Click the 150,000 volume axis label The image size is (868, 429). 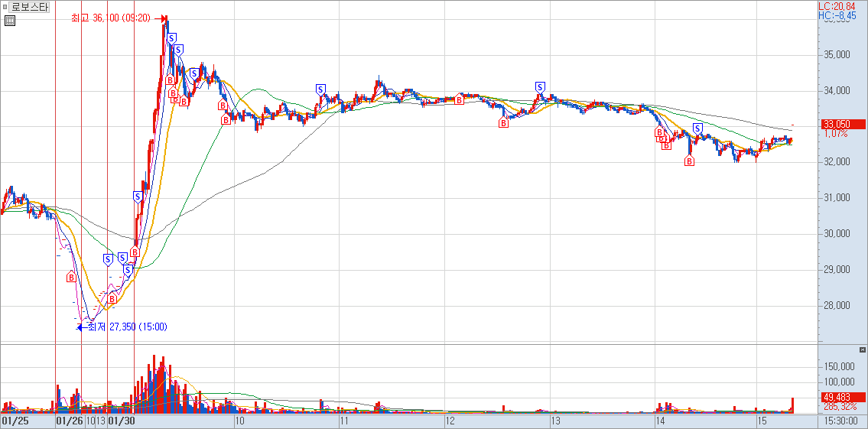(839, 366)
